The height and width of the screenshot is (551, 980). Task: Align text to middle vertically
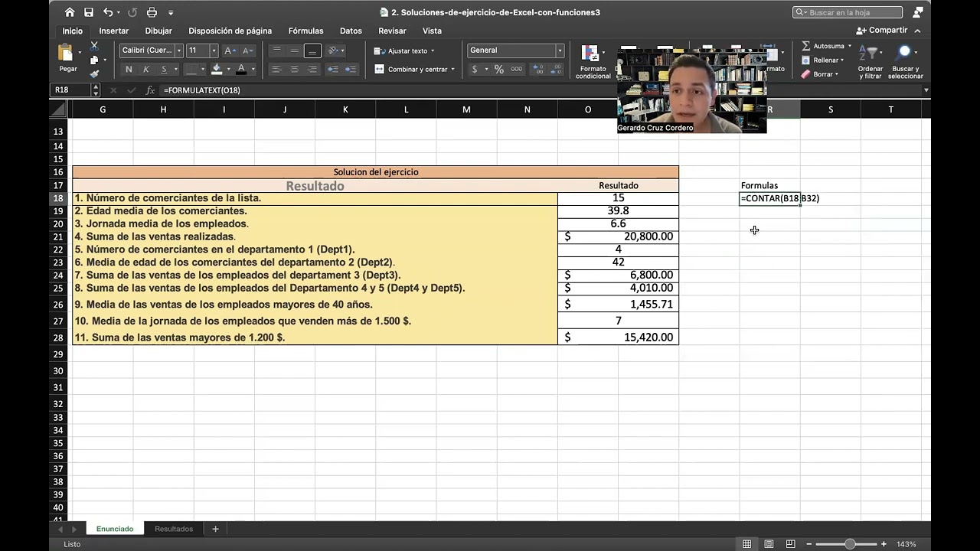295,51
